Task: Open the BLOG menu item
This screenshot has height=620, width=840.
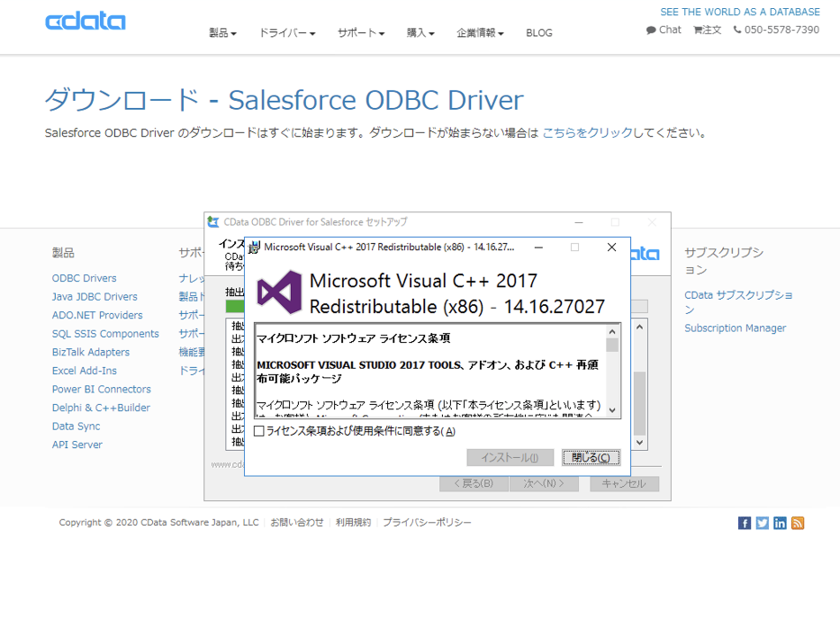Action: pos(539,32)
